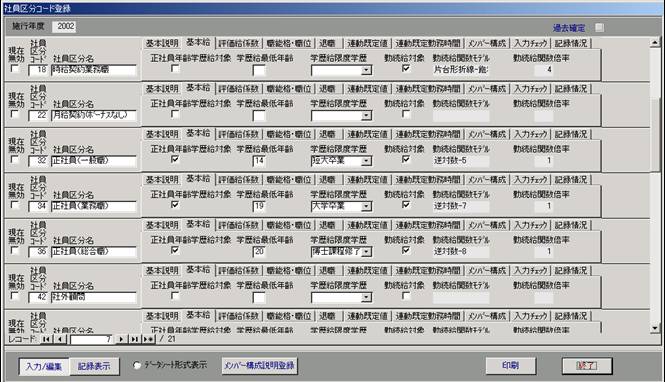Toggle 過去確定 checkbox
Viewport: 665px width, 382px height.
(x=599, y=28)
